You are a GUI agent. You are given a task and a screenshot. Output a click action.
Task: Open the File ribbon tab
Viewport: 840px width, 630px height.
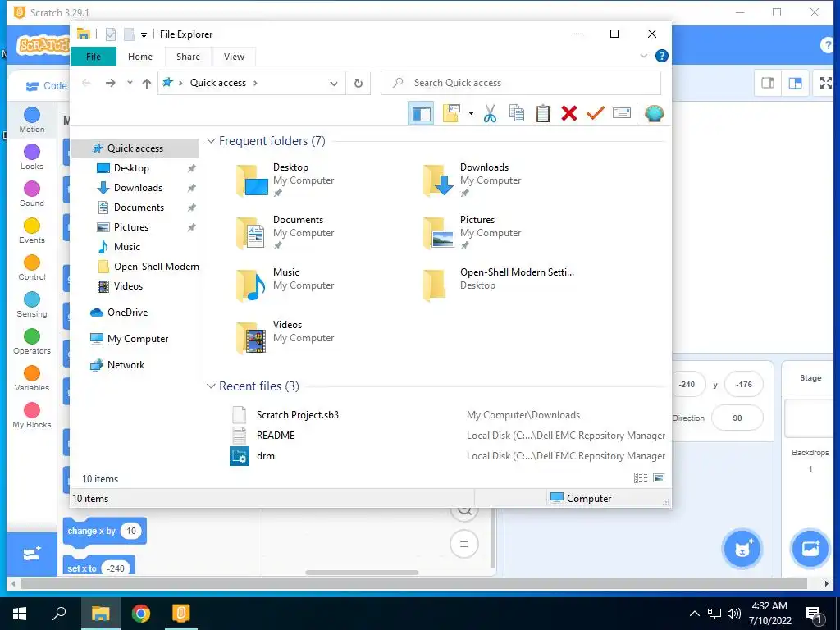pos(94,57)
